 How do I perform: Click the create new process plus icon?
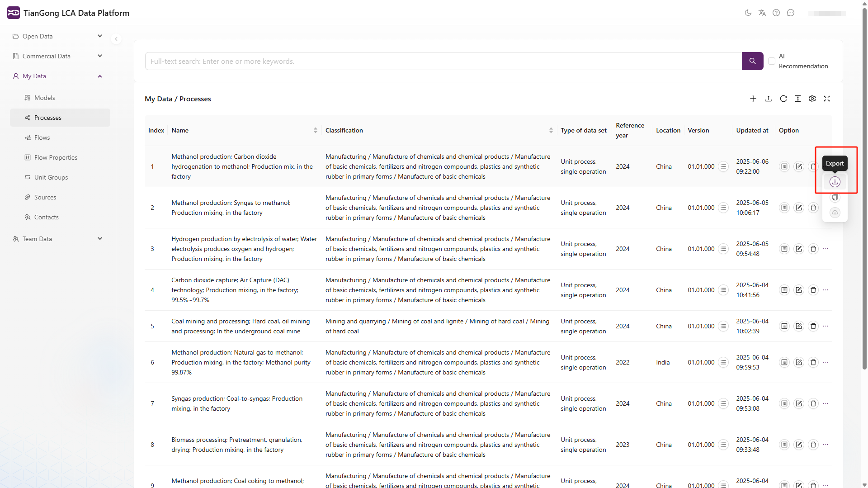[x=753, y=99]
